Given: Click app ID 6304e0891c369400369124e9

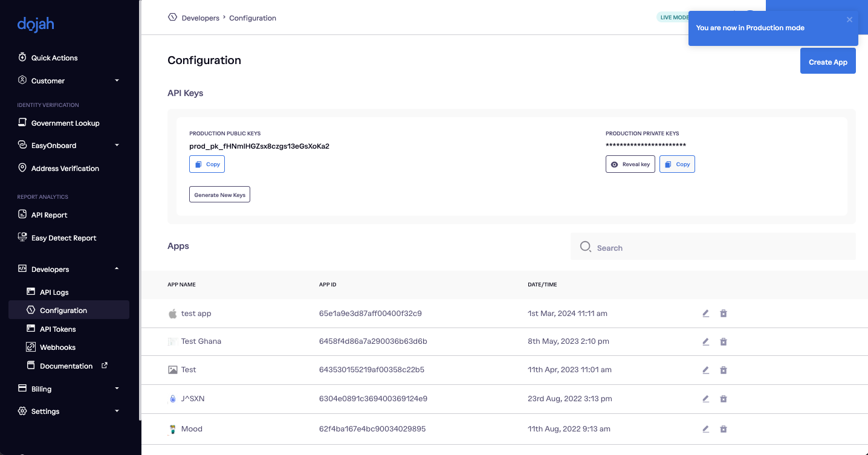Looking at the screenshot, I should click(373, 399).
